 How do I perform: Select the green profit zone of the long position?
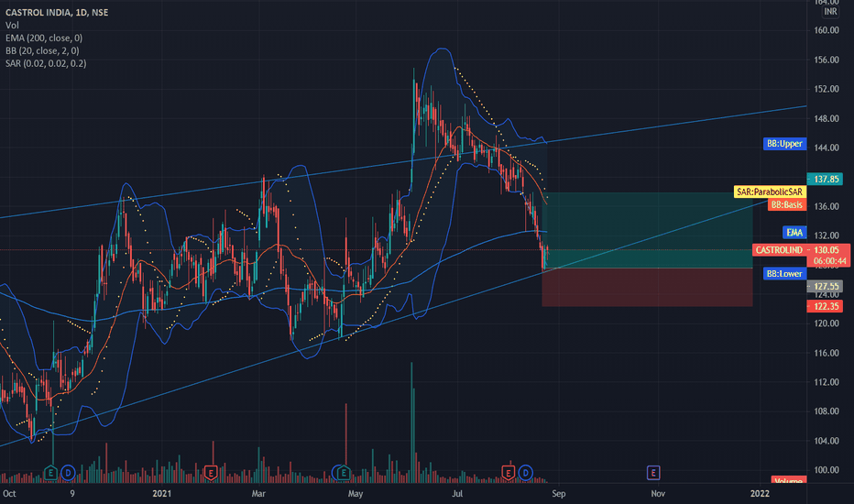[648, 231]
